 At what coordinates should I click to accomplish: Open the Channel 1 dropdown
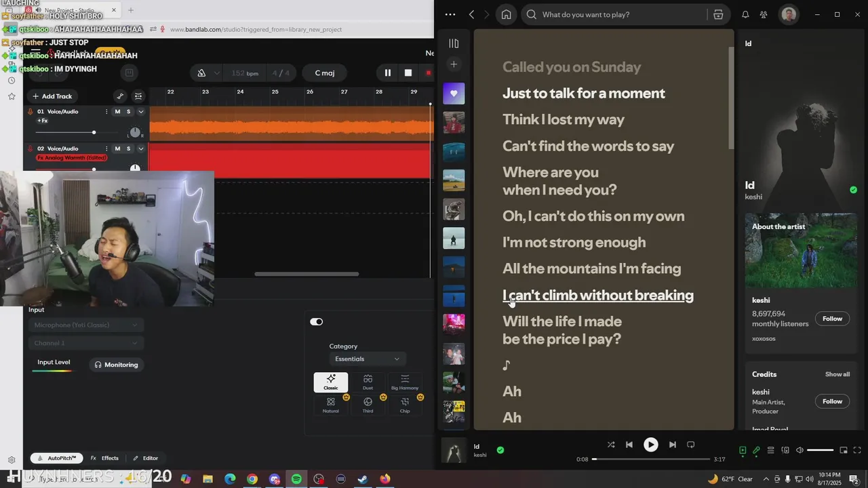pyautogui.click(x=86, y=343)
